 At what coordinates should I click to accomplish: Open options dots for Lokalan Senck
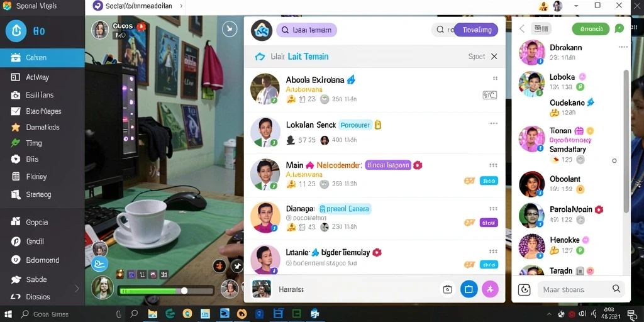click(x=493, y=123)
